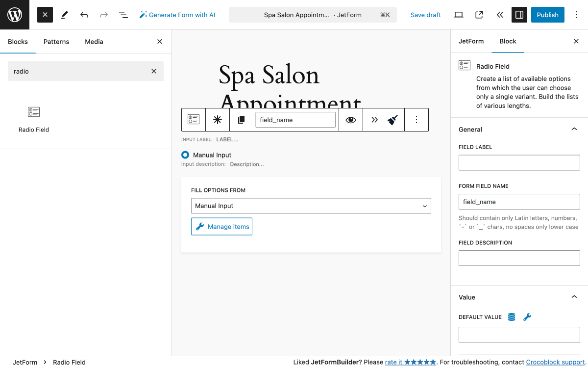The width and height of the screenshot is (588, 368).
Task: Click the database preset icon next to Default Value
Action: click(512, 317)
